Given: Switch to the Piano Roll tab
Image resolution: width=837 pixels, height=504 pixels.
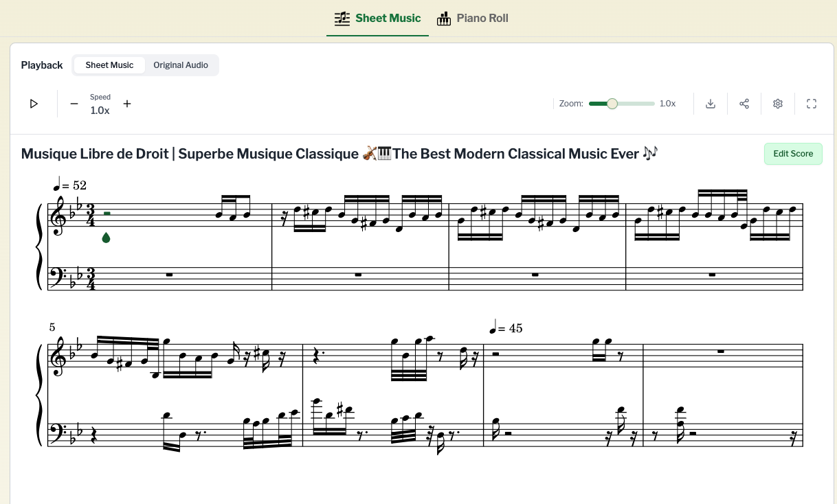Looking at the screenshot, I should 482,19.
